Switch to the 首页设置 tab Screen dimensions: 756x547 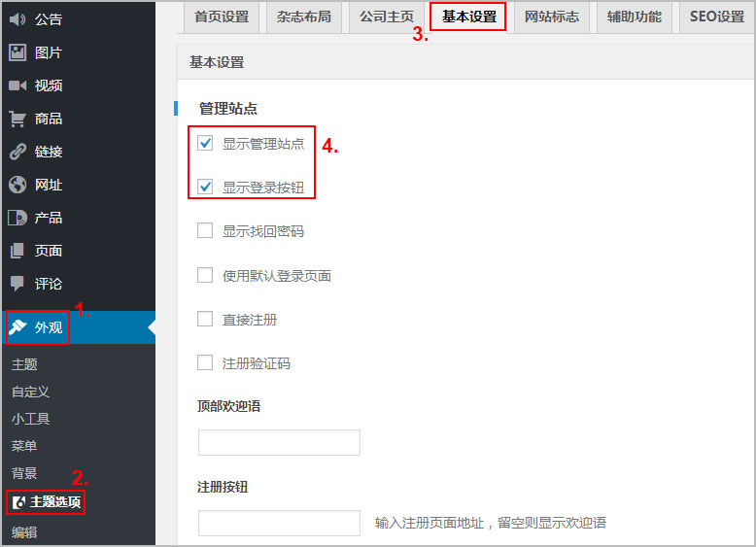pyautogui.click(x=222, y=17)
